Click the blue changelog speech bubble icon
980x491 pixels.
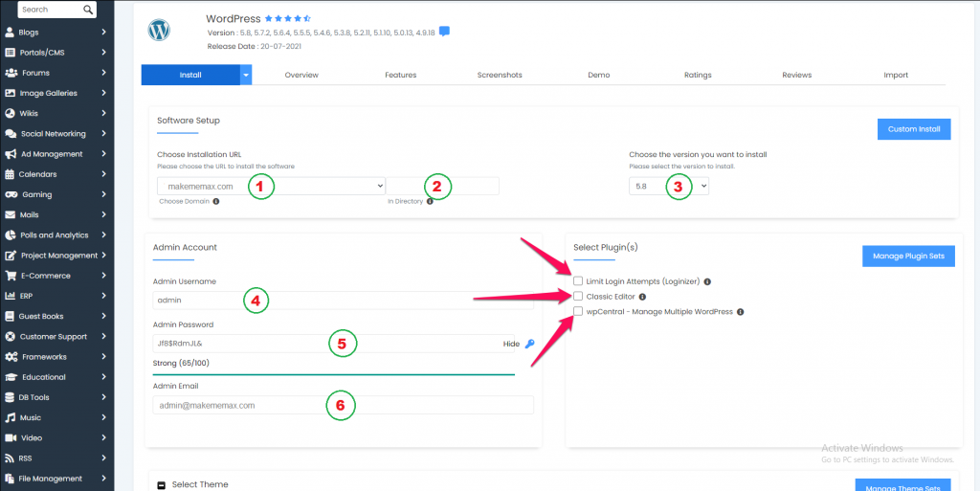pyautogui.click(x=444, y=32)
